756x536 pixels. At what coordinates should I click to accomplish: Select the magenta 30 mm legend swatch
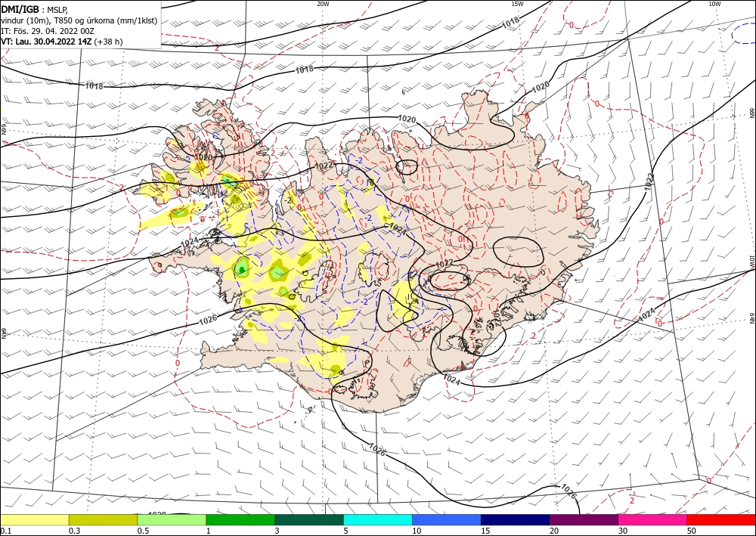(x=653, y=519)
